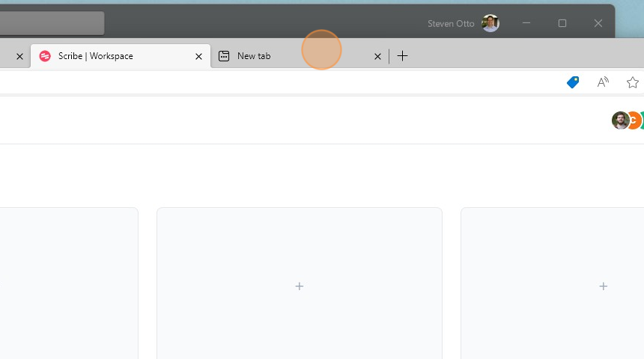Click the plus in the middle card
Screen dimensions: 644x359
coord(300,286)
